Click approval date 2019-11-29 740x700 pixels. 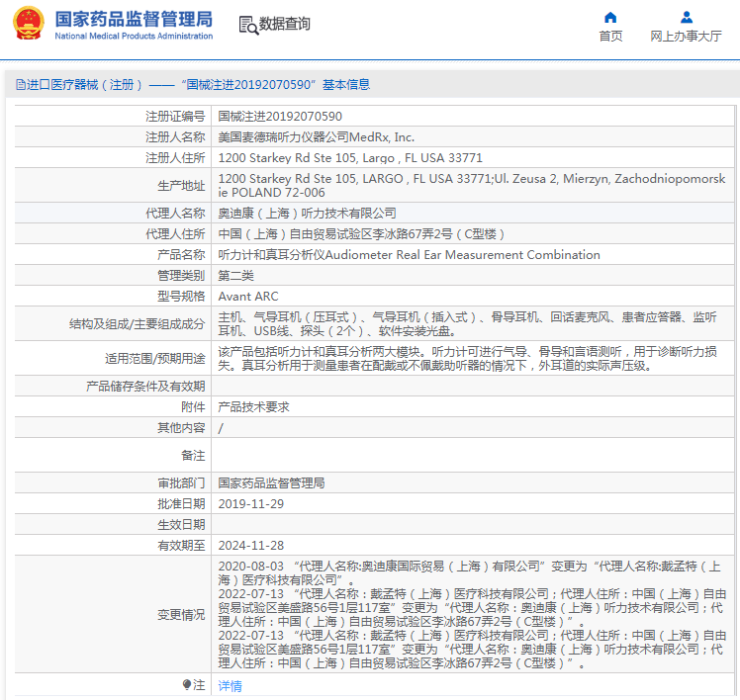click(x=251, y=504)
